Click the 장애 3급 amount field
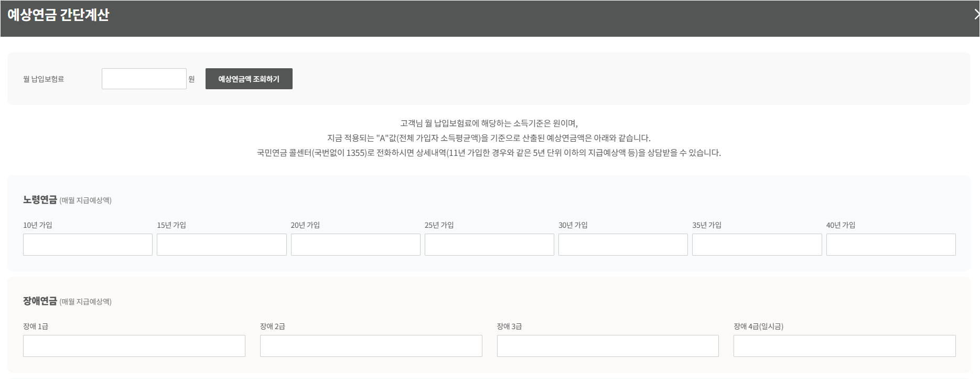Viewport: 980px width, 379px height. [608, 346]
